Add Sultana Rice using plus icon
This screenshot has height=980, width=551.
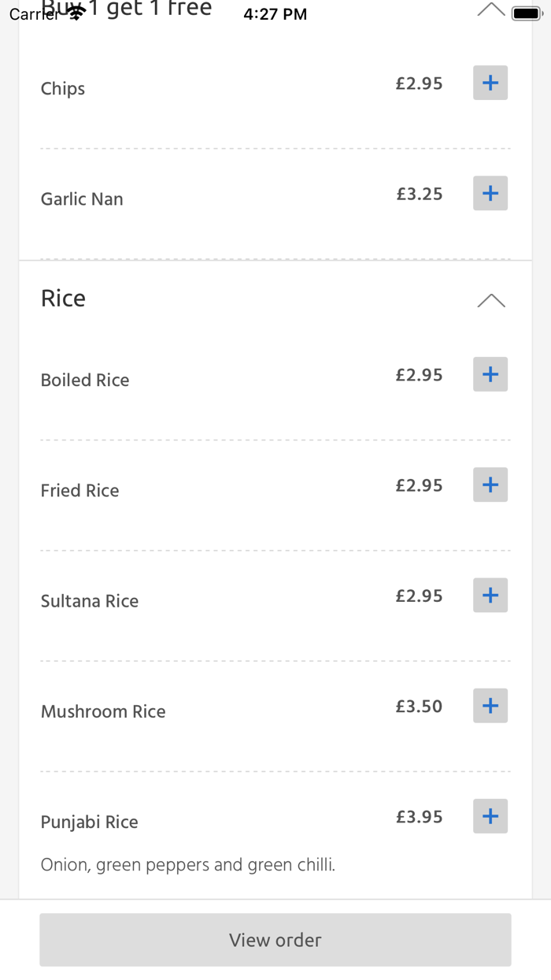[490, 595]
